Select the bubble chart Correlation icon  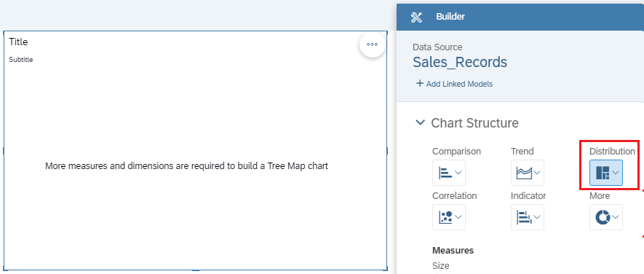(445, 217)
